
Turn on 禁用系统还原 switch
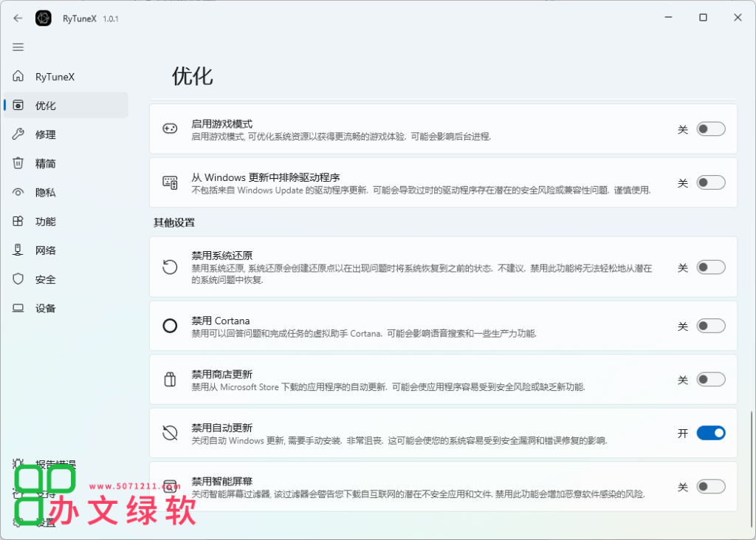(711, 267)
